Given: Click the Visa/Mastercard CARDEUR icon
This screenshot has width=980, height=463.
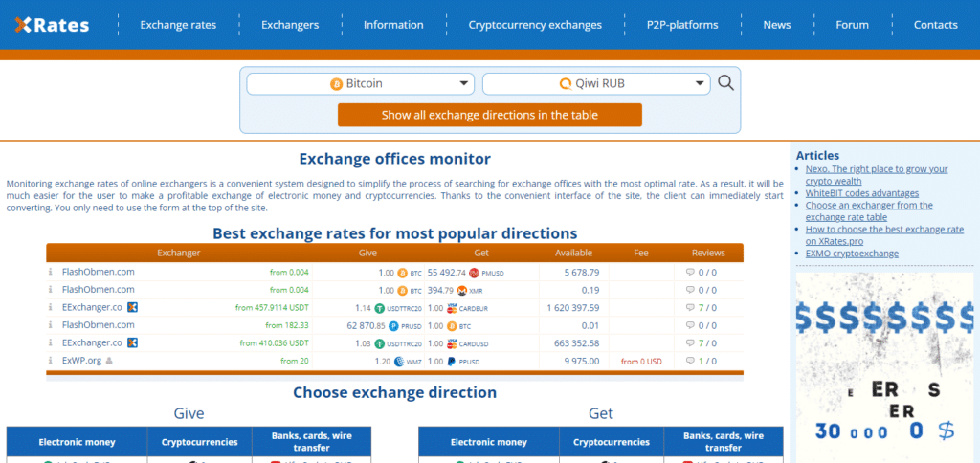Looking at the screenshot, I should tap(453, 308).
